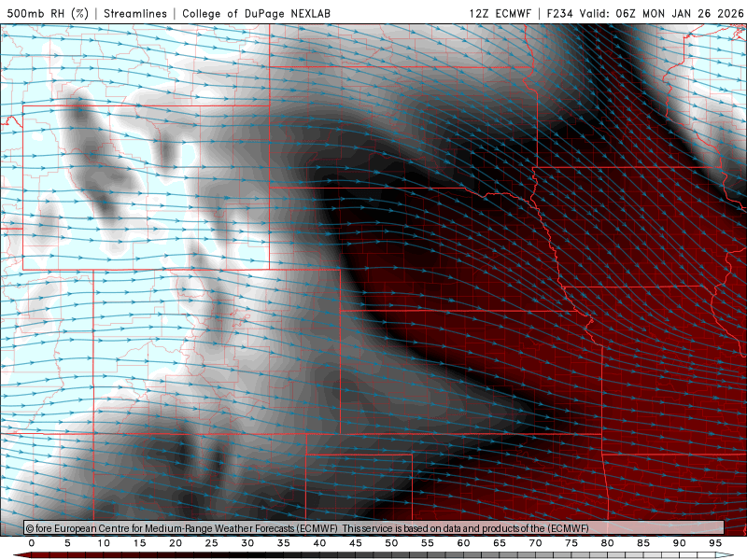Select the "Valid: 06Z MON JAN 26 2026" text
The width and height of the screenshot is (747, 560).
pyautogui.click(x=661, y=13)
